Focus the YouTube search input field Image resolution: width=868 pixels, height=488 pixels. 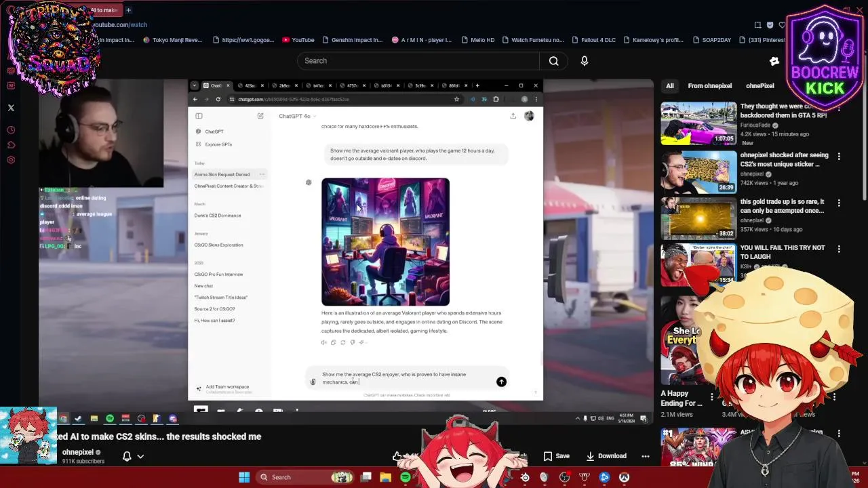coord(418,61)
